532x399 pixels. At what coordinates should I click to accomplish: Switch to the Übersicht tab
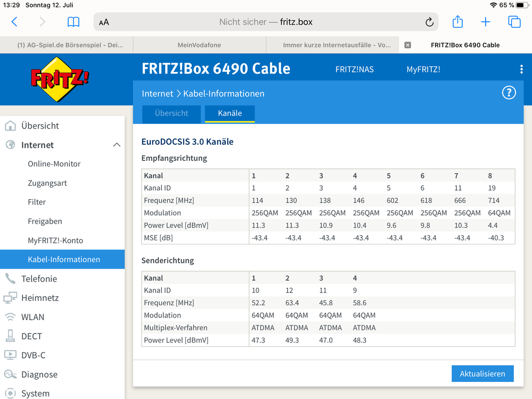pos(171,113)
